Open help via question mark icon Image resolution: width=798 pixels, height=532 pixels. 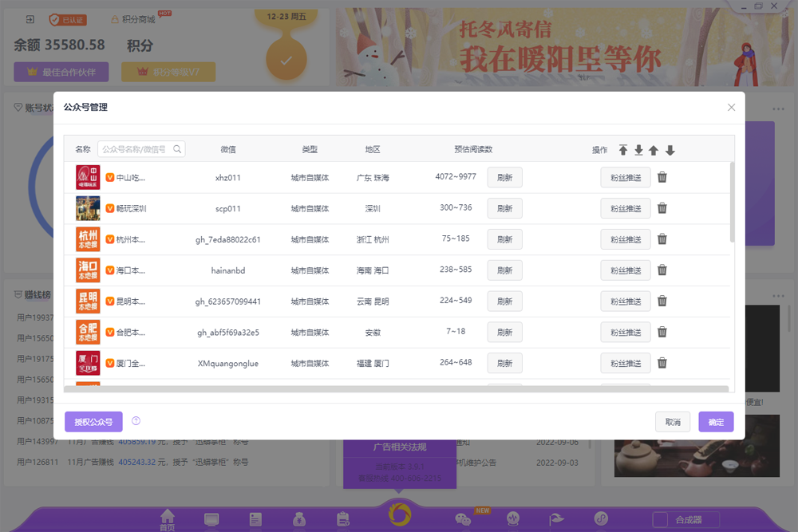click(x=136, y=421)
